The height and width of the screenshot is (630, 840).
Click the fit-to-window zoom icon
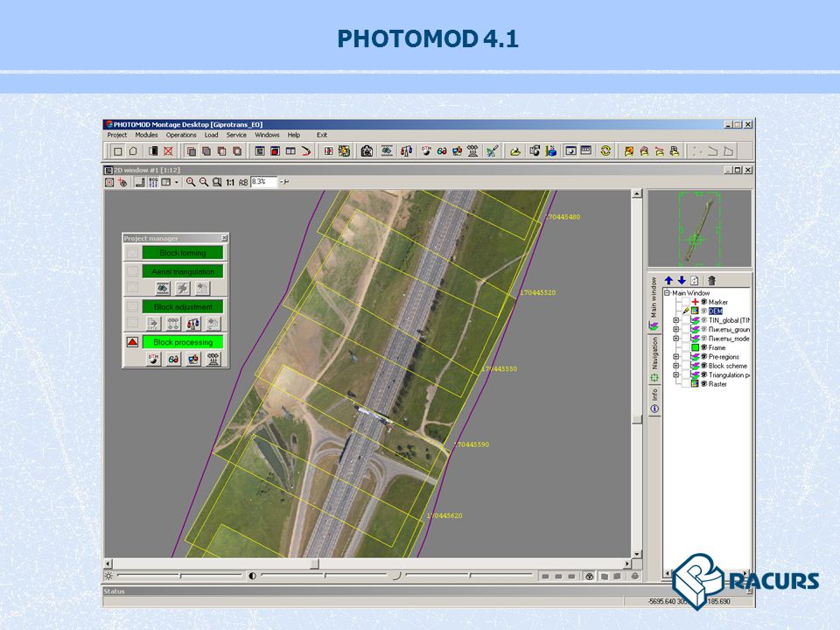click(x=217, y=182)
